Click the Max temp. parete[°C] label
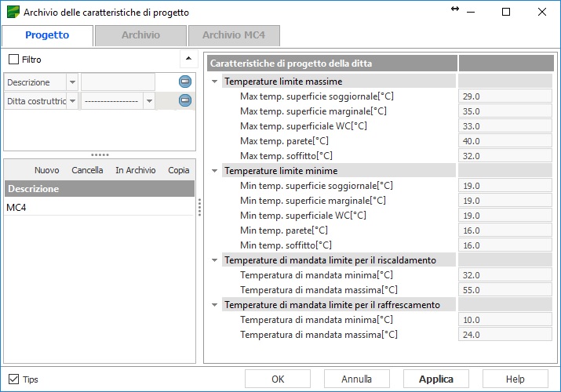Image resolution: width=561 pixels, height=392 pixels. [x=284, y=141]
